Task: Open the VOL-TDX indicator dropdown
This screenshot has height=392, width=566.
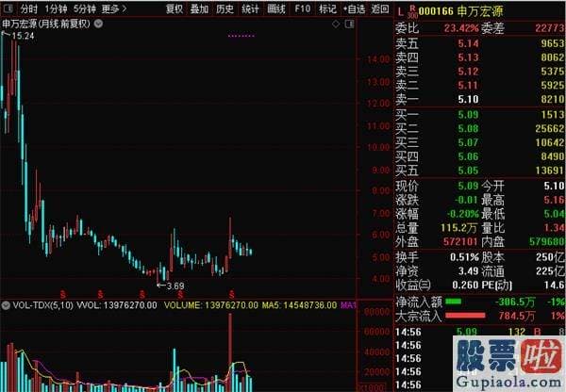Action: [6, 305]
